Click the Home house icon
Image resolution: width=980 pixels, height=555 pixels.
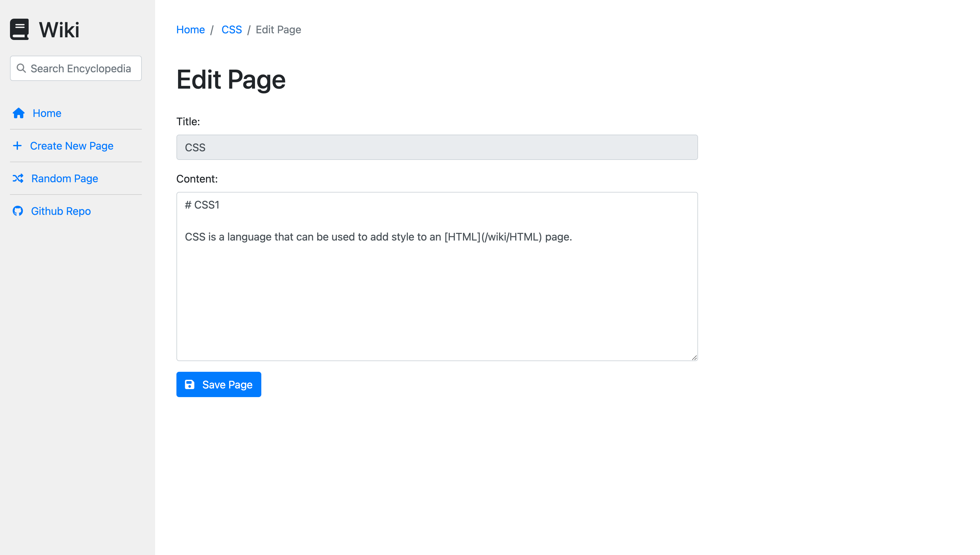pos(18,113)
